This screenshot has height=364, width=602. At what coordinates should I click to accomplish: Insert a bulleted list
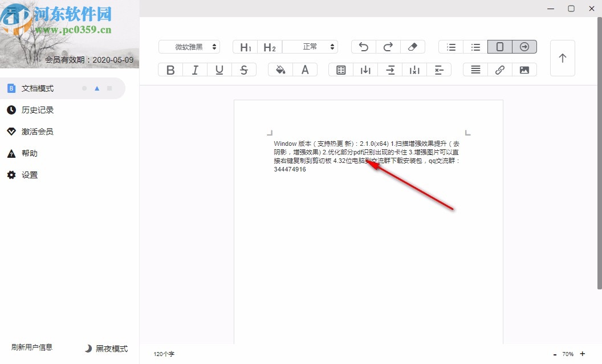point(475,47)
